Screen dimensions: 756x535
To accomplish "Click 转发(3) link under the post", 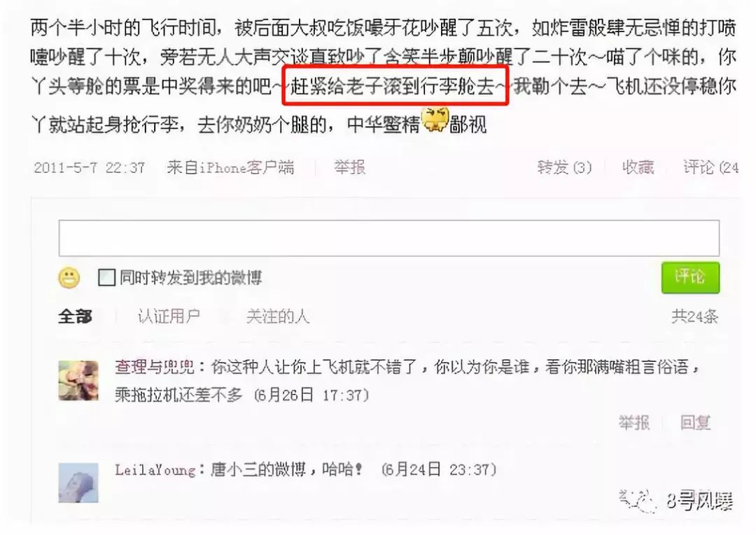I will tap(565, 167).
